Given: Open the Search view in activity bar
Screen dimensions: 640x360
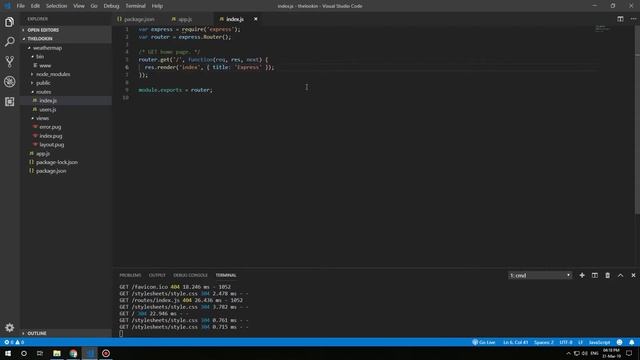Looking at the screenshot, I should pos(9,42).
